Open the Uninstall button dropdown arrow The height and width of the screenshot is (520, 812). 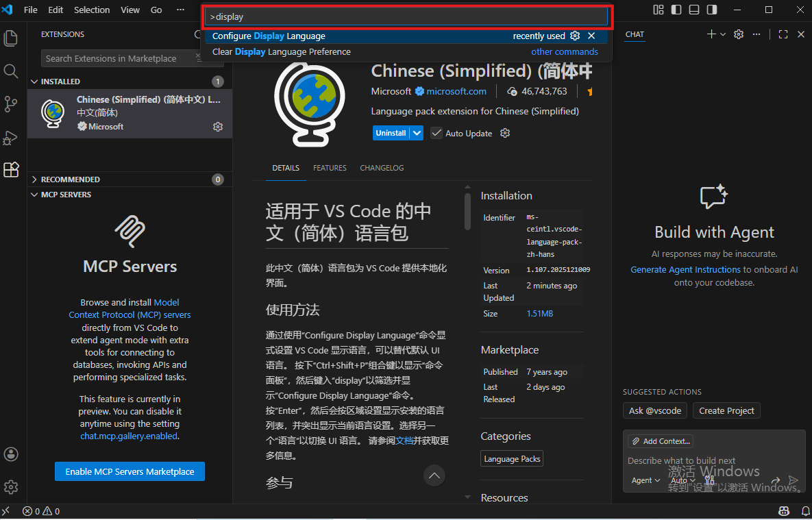click(417, 133)
